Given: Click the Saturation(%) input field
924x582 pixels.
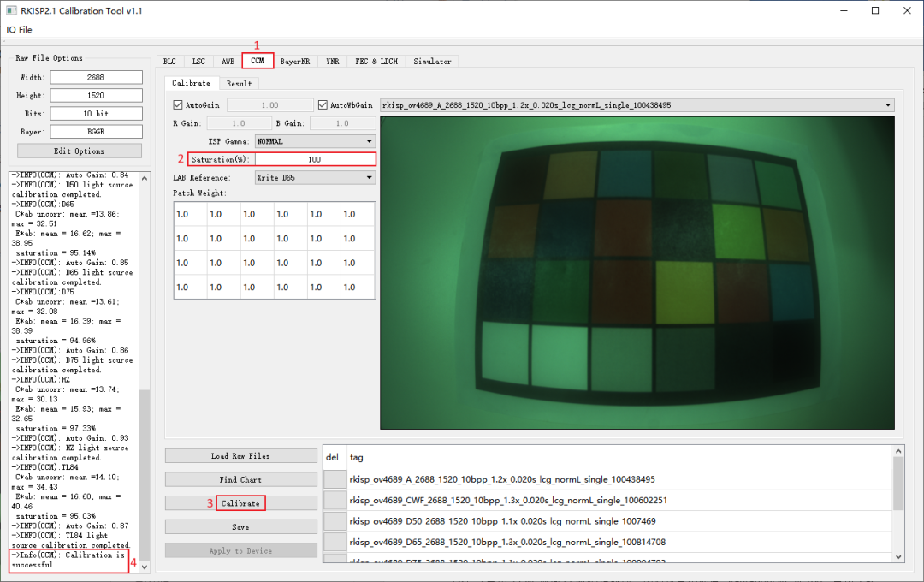Looking at the screenshot, I should click(x=314, y=159).
